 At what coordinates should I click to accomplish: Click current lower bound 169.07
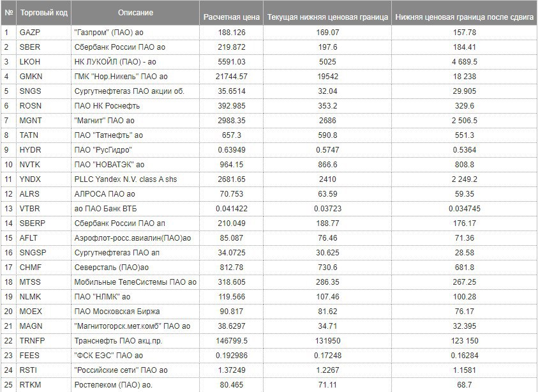coord(327,33)
